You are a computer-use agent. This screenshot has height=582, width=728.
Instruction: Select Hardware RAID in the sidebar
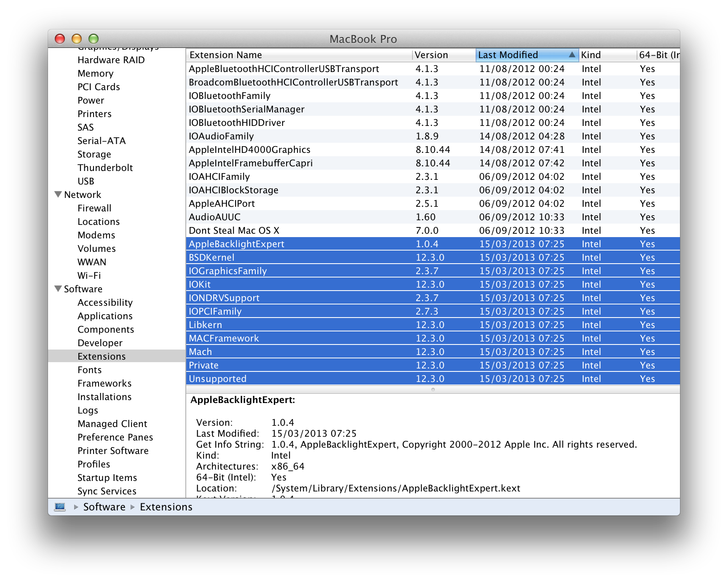[111, 60]
